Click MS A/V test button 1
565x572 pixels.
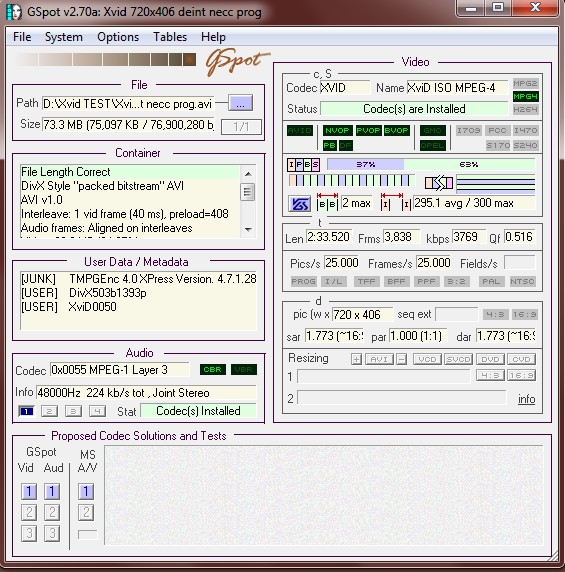(x=86, y=491)
